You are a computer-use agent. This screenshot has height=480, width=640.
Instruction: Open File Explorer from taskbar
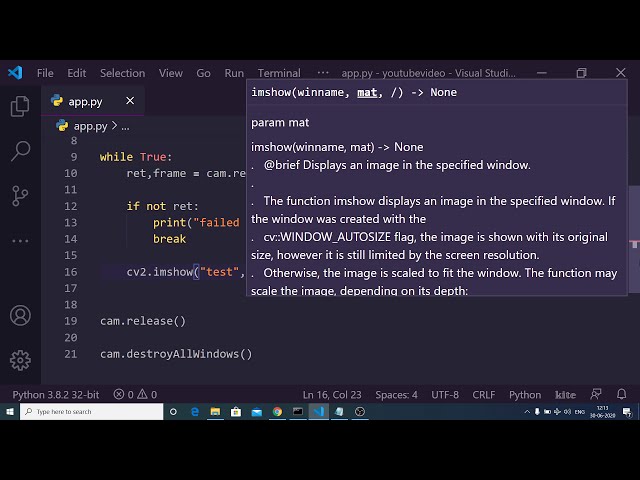pos(215,412)
